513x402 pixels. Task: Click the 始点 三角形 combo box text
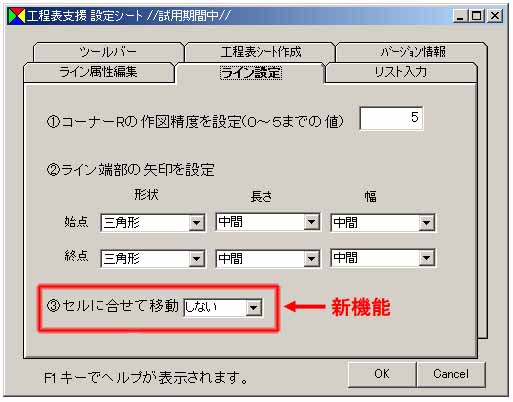pos(121,223)
